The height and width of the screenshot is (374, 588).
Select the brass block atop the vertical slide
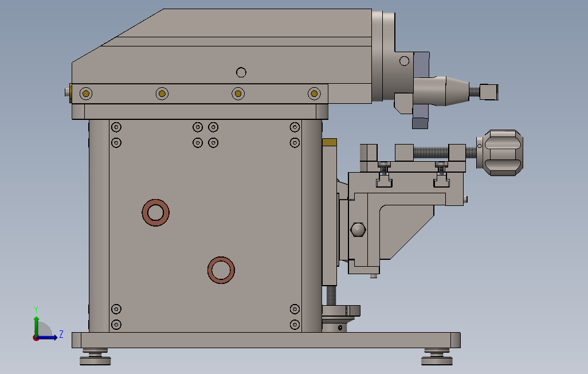[330, 142]
